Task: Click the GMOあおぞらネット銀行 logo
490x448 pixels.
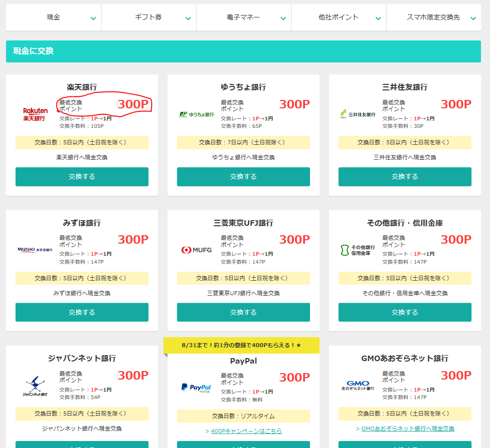Action: (358, 385)
